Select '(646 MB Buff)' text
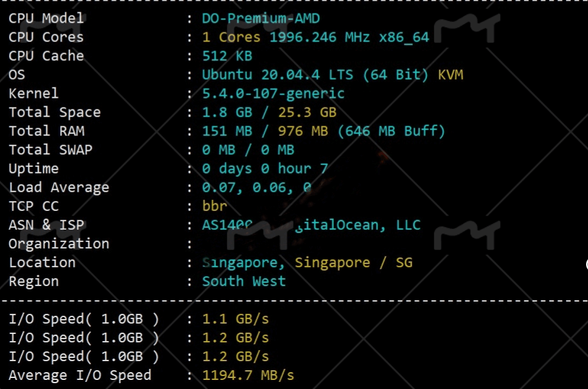The width and height of the screenshot is (588, 389). 391,131
